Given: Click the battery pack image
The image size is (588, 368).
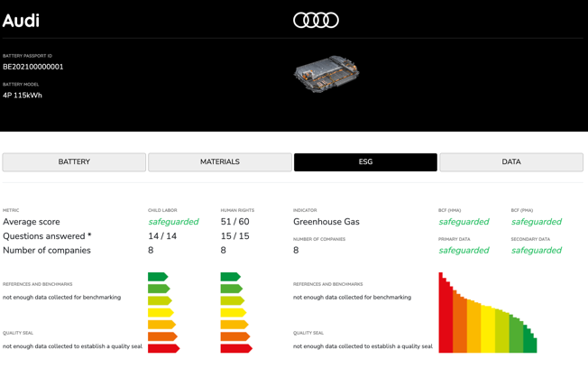Looking at the screenshot, I should (326, 74).
